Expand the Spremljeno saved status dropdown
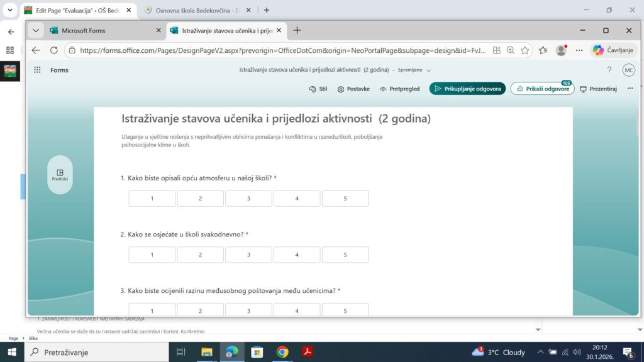The height and width of the screenshot is (362, 644). (428, 70)
